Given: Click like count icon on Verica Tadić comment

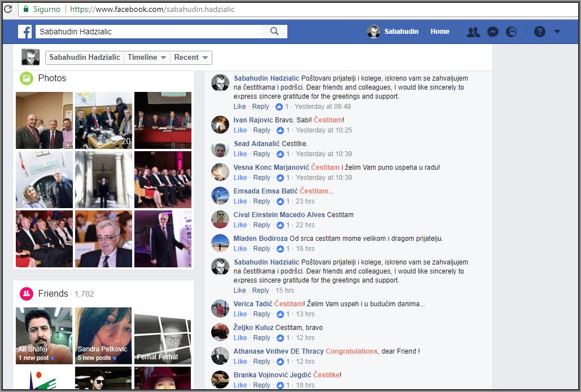Looking at the screenshot, I should coord(280,314).
